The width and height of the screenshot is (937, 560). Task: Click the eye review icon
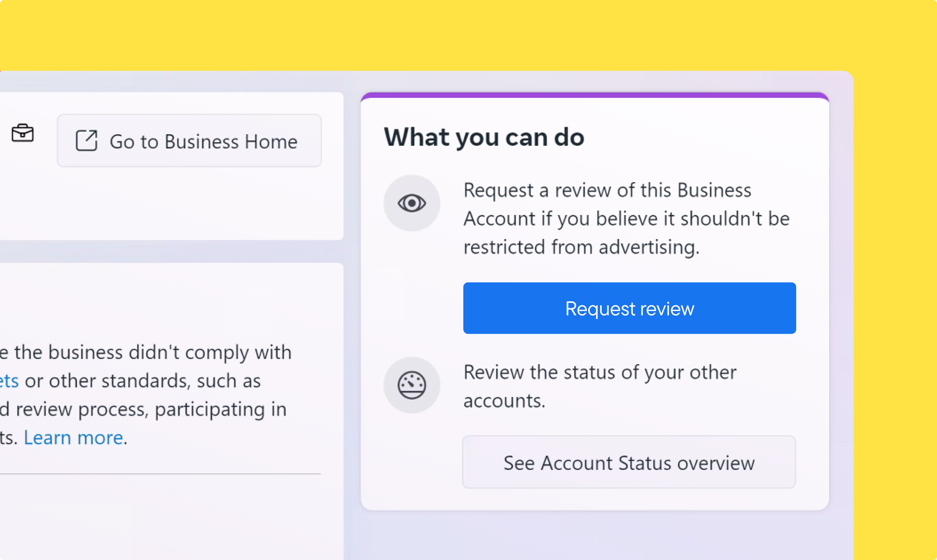pyautogui.click(x=412, y=203)
